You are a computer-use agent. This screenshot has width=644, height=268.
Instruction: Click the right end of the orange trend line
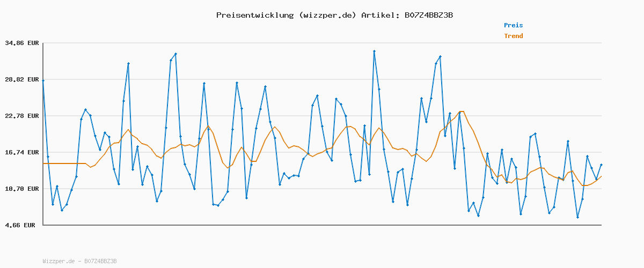[601, 176]
